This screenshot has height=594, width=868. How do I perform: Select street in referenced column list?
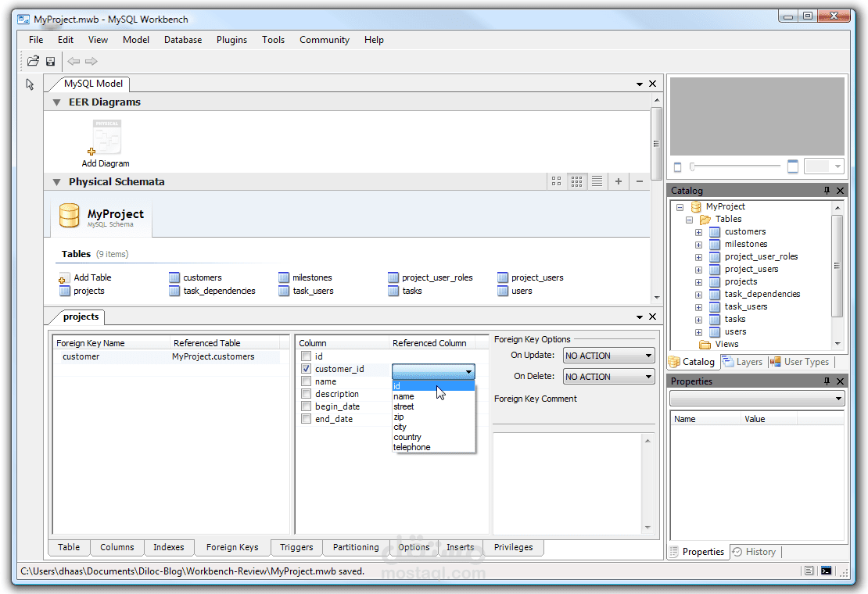click(x=433, y=406)
